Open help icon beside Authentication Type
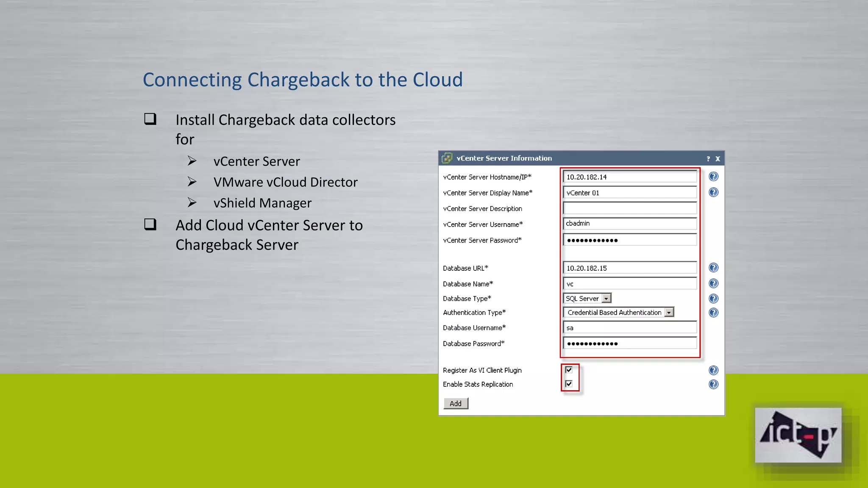Viewport: 868px width, 488px height. click(x=713, y=313)
